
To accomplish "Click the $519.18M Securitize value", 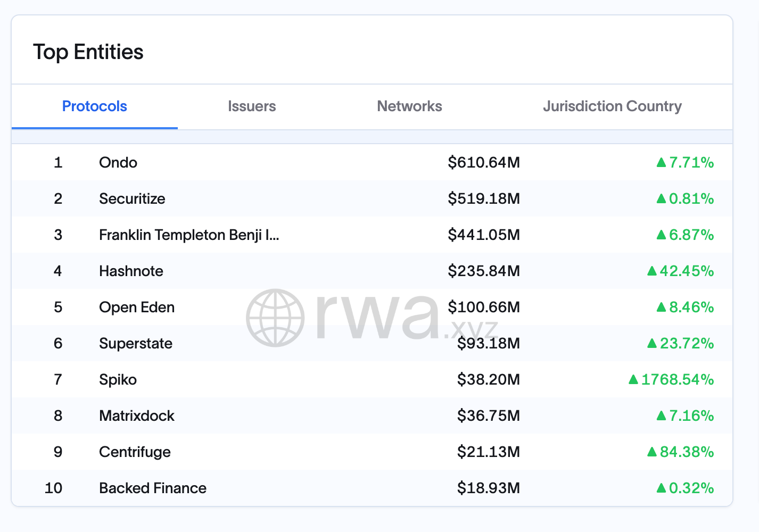I will (x=484, y=199).
